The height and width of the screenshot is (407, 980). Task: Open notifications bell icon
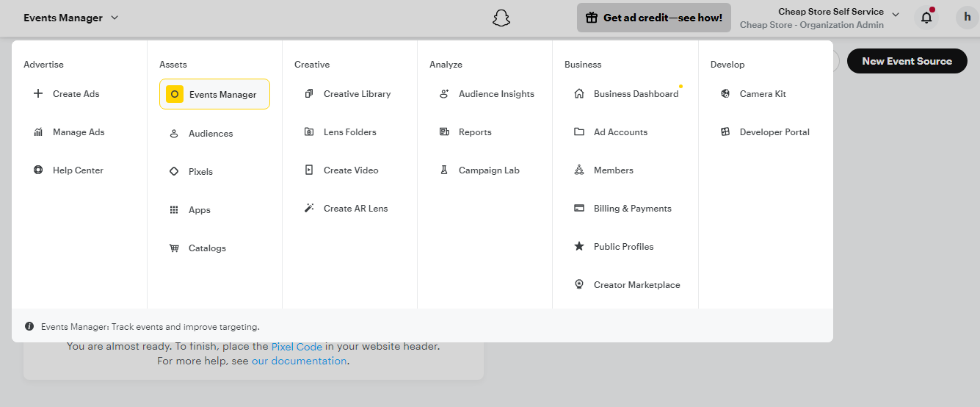(926, 18)
